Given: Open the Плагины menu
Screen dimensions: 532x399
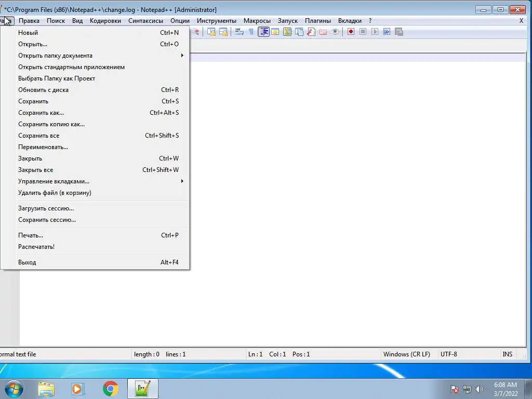Looking at the screenshot, I should coord(317,21).
